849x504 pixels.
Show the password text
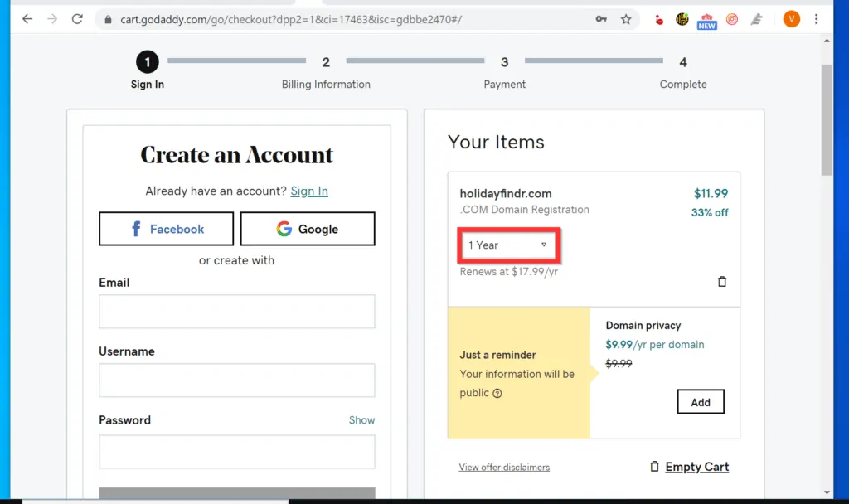361,420
